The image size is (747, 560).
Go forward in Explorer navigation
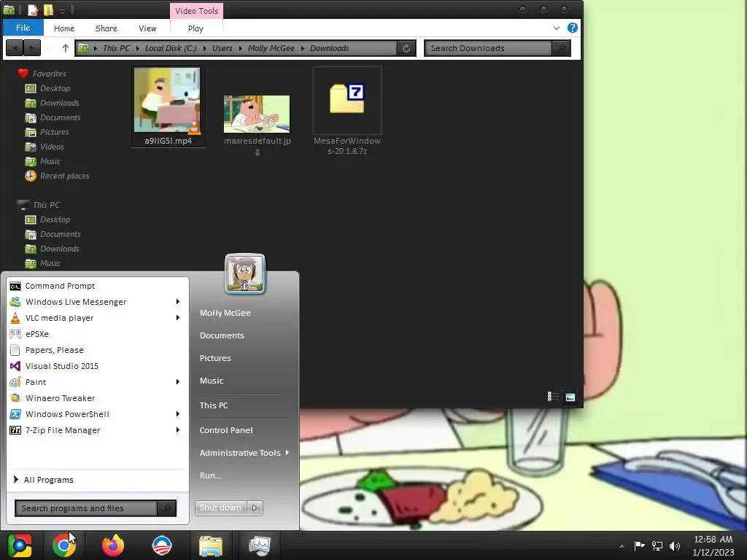click(32, 48)
